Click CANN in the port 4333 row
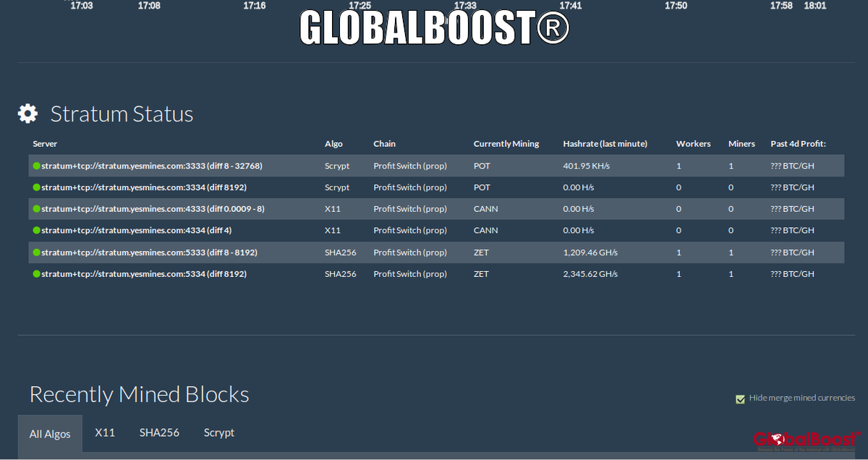868x460 pixels. pos(486,209)
